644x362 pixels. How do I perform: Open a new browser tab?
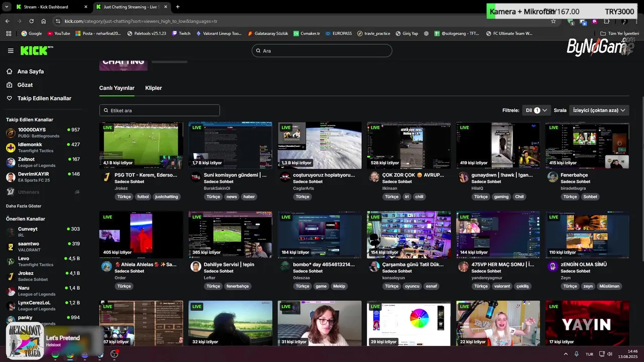178,7
